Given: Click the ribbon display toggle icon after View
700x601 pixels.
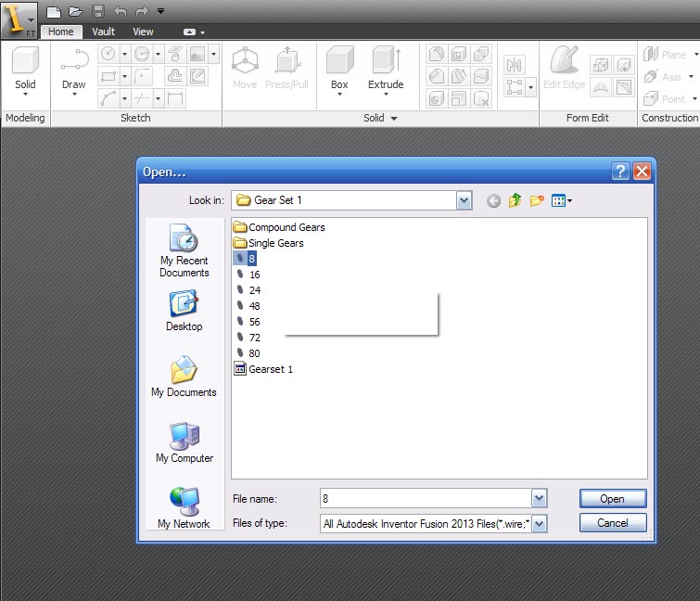Looking at the screenshot, I should click(x=190, y=32).
